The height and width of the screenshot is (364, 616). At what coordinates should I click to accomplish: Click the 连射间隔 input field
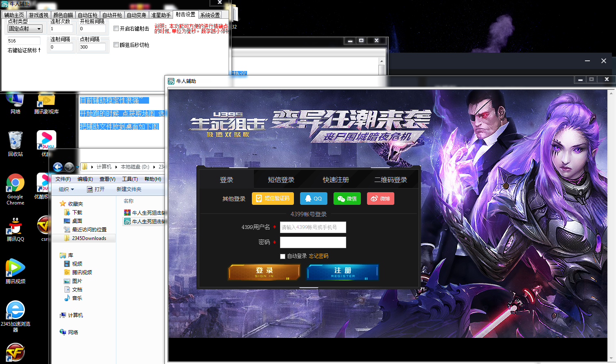click(x=62, y=47)
